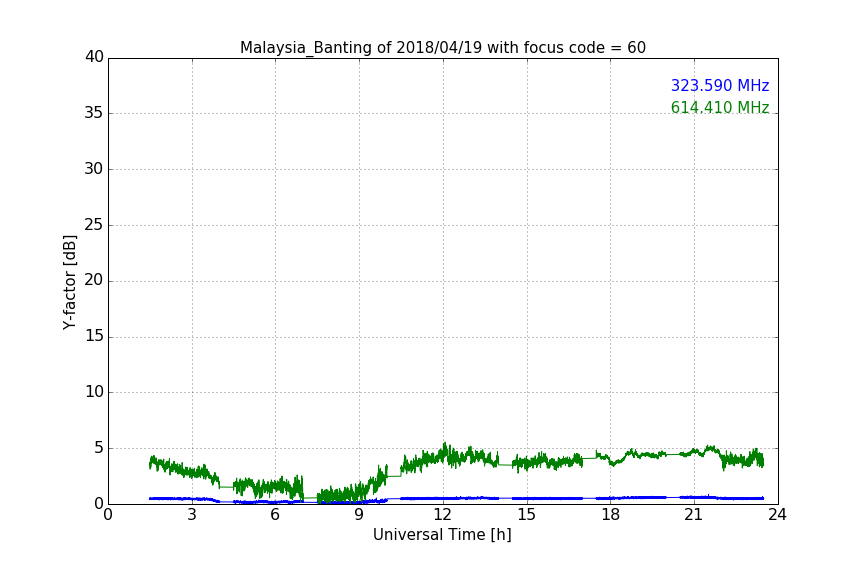This screenshot has height=576, width=864.
Task: Click the y-axis tick label '10'
Action: [94, 392]
